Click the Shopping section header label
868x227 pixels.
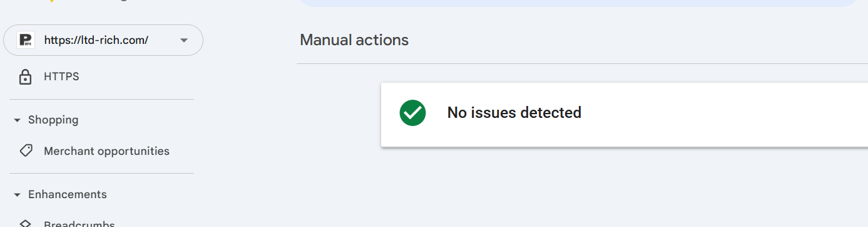(53, 120)
